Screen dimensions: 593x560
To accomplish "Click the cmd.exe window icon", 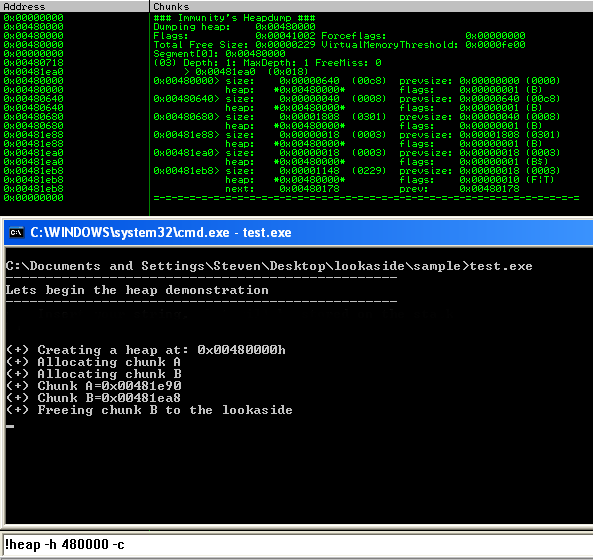I will coord(16,232).
